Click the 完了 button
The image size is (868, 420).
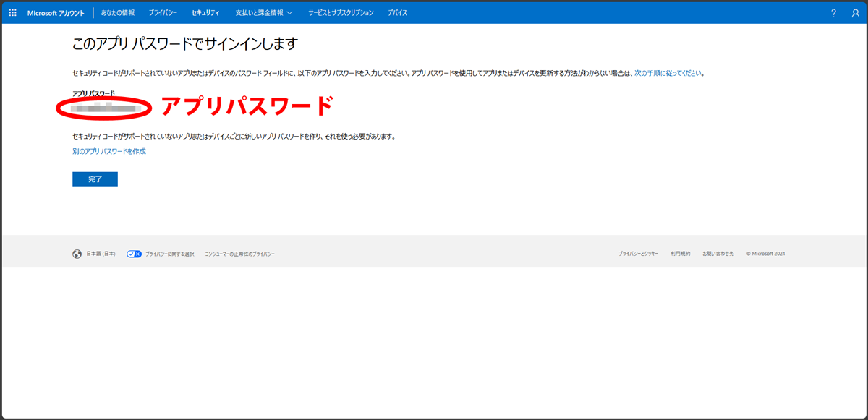click(x=95, y=179)
